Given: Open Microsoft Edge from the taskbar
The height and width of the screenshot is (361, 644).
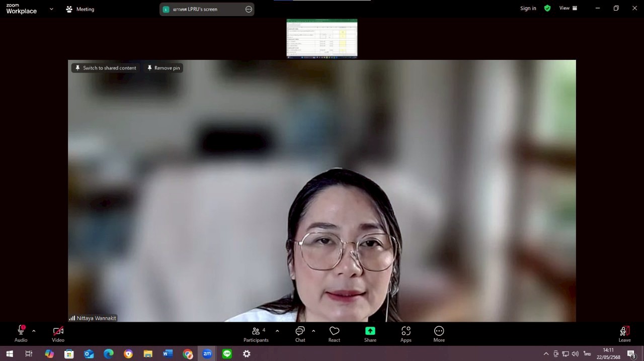Looking at the screenshot, I should pyautogui.click(x=109, y=354).
